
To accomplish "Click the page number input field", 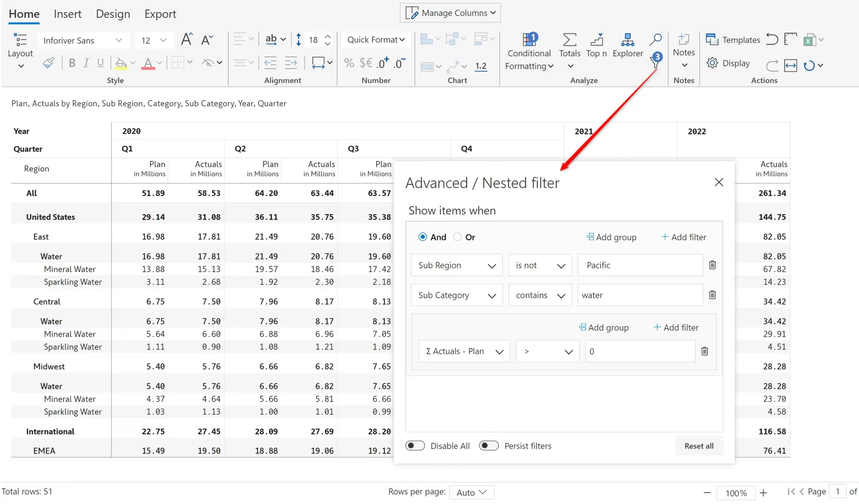I will coord(839,491).
